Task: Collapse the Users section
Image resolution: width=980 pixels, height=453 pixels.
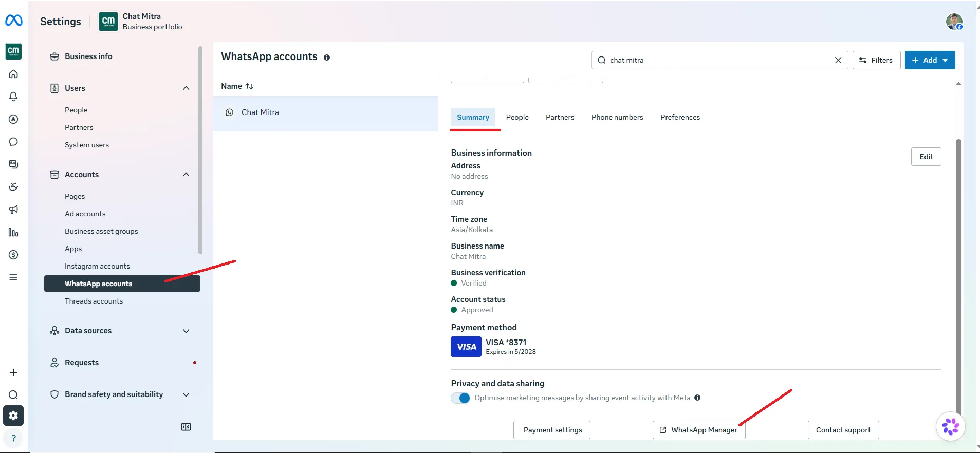Action: 186,88
